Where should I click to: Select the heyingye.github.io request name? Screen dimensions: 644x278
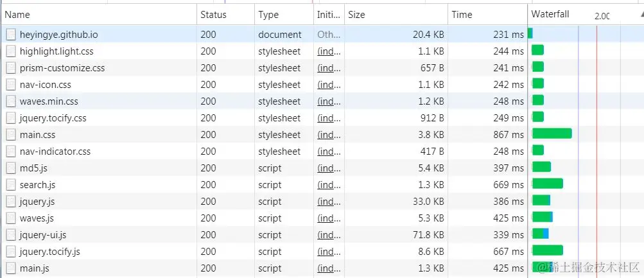(x=58, y=35)
